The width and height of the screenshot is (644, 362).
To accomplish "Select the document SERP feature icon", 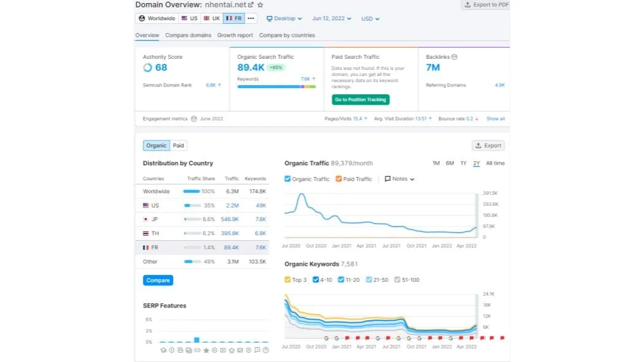I will [180, 350].
